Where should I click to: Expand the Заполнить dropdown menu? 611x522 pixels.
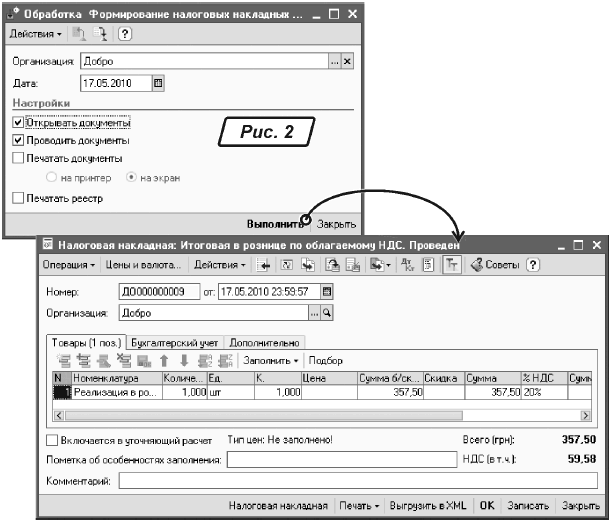tap(271, 360)
